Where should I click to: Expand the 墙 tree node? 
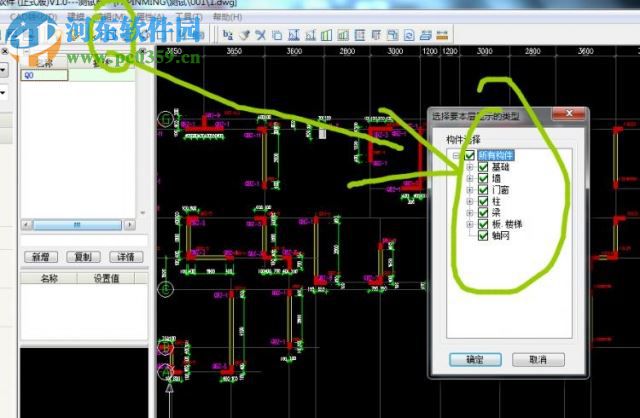tap(470, 178)
